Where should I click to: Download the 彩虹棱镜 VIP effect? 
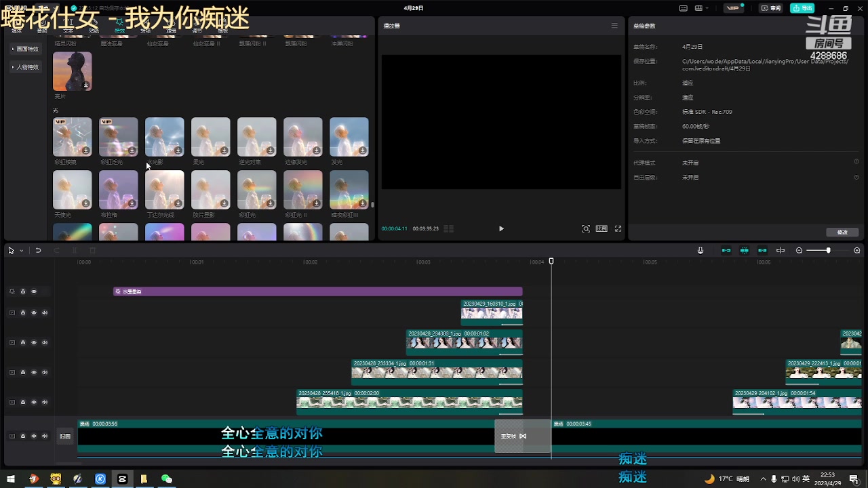tap(85, 150)
